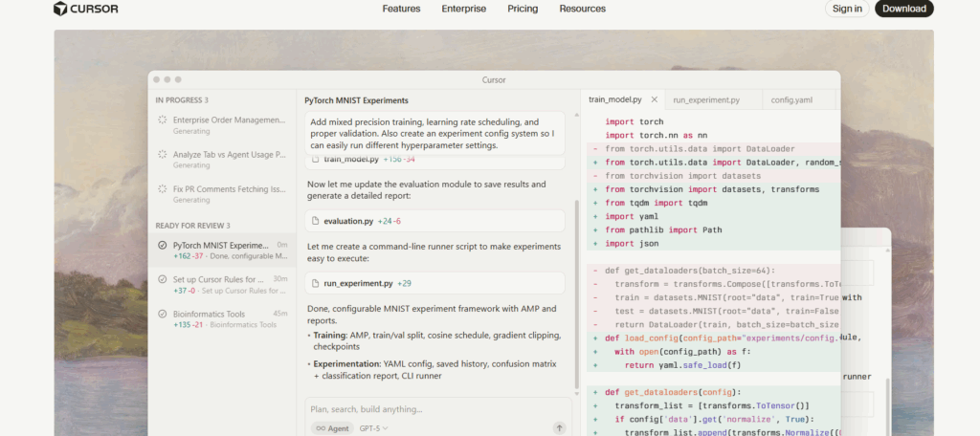Viewport: 980px width, 436px height.
Task: Click the checkmark circle beside Bioinformatics Tools
Action: (x=163, y=314)
